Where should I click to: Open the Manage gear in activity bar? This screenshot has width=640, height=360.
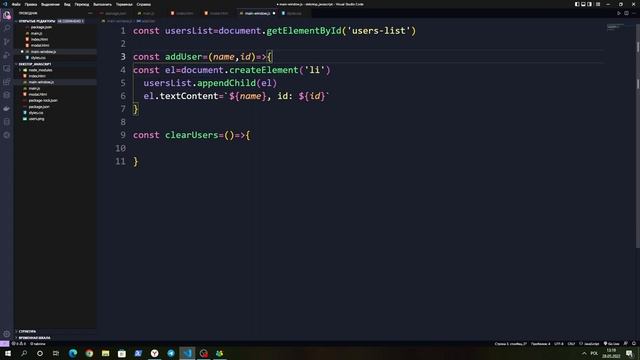[x=7, y=334]
